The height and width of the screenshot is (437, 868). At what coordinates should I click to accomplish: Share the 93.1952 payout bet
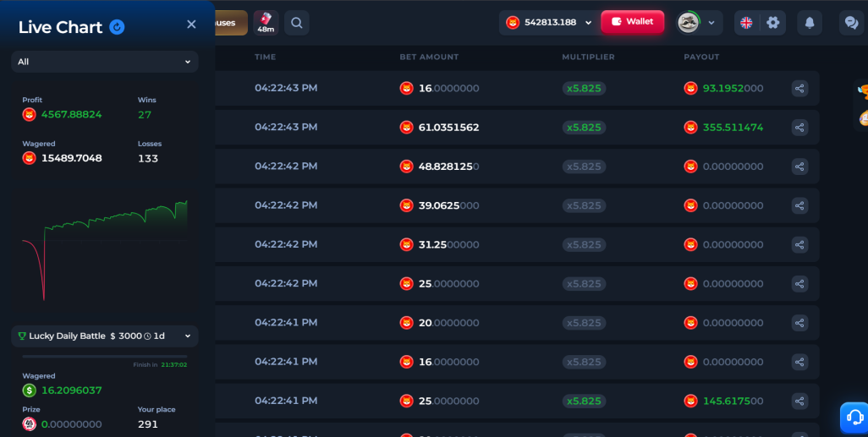(799, 89)
